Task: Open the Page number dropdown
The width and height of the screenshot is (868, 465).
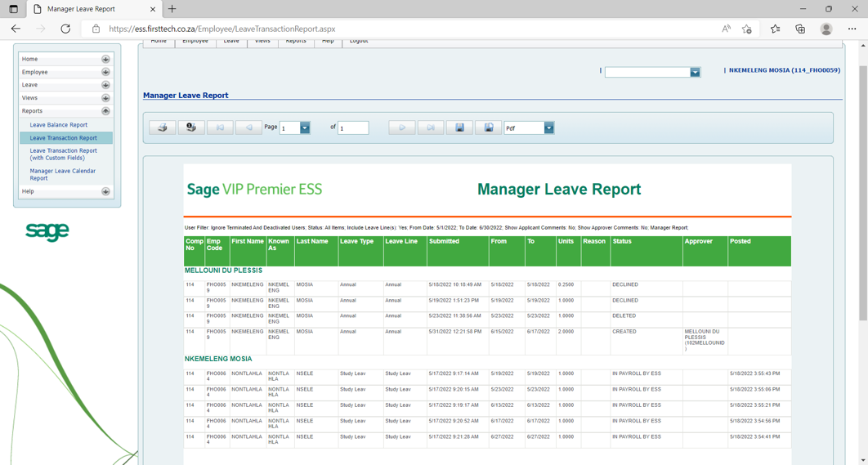Action: (x=305, y=128)
